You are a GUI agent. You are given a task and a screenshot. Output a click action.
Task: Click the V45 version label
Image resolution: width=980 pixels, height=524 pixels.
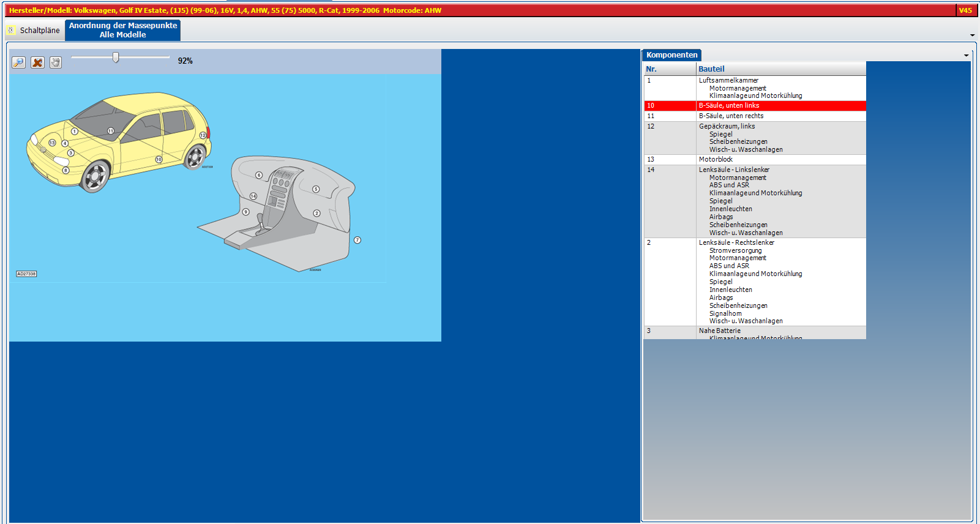point(965,10)
